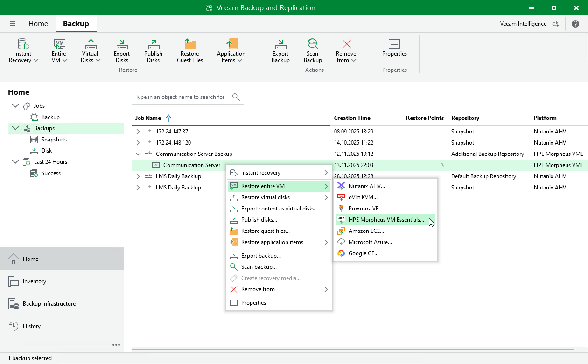Switch to the Home ribbon tab
The height and width of the screenshot is (364, 588).
[x=38, y=23]
